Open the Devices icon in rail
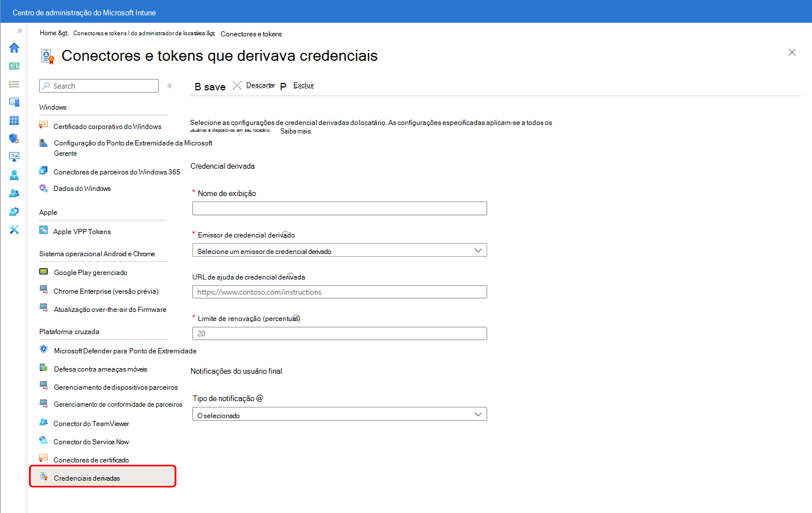 (x=14, y=102)
